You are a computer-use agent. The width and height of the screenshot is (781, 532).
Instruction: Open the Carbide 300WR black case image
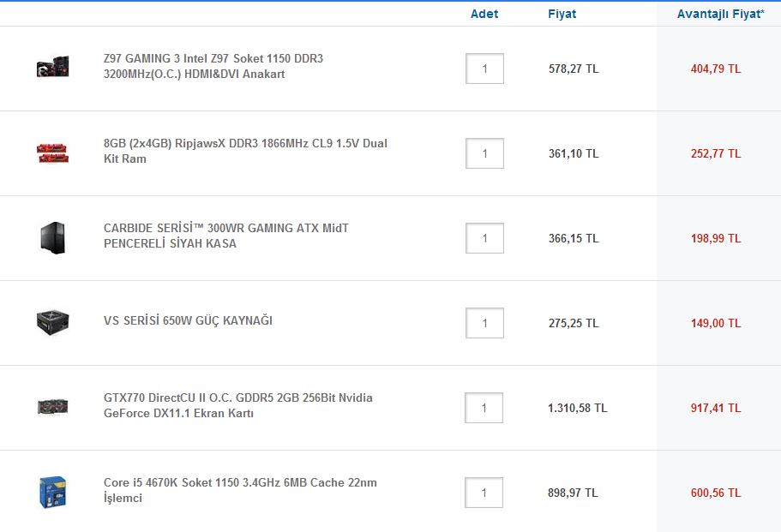coord(52,237)
